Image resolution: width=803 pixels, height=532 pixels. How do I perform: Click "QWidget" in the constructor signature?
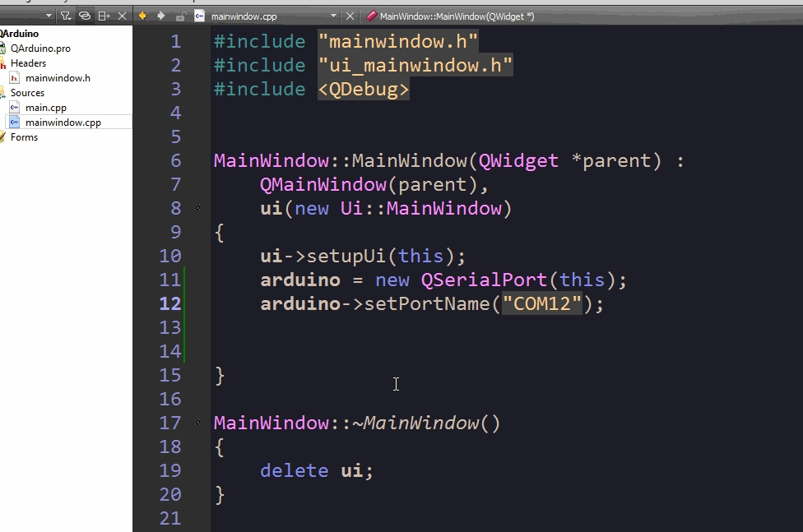(518, 161)
